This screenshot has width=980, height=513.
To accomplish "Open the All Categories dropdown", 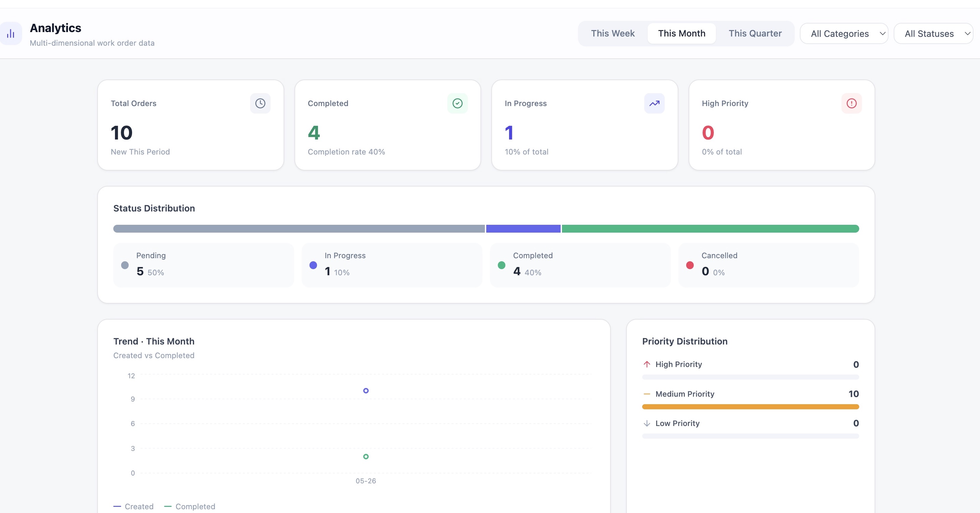I will [x=844, y=33].
